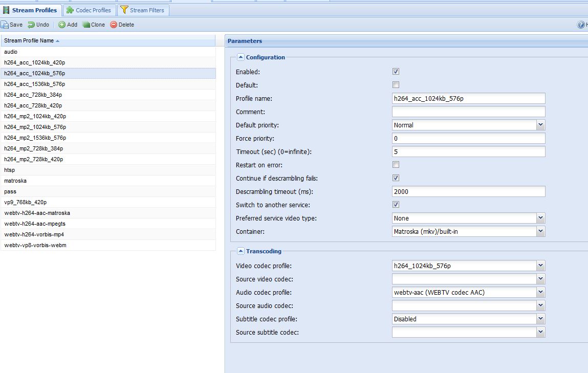This screenshot has width=588, height=373.
Task: Open the Source video codec dropdown
Action: 540,279
